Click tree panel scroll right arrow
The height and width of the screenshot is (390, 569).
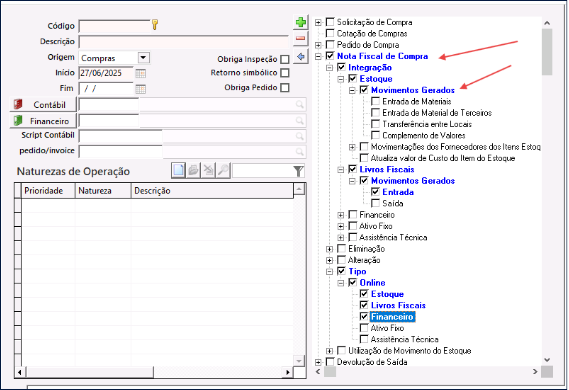(535, 371)
